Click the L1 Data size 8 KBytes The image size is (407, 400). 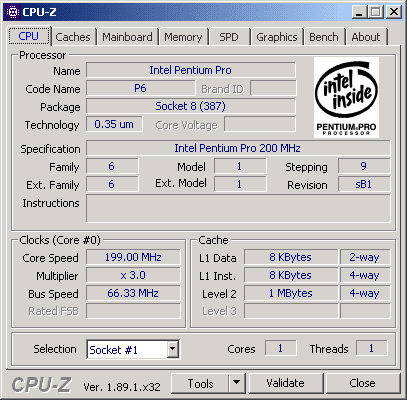point(291,257)
